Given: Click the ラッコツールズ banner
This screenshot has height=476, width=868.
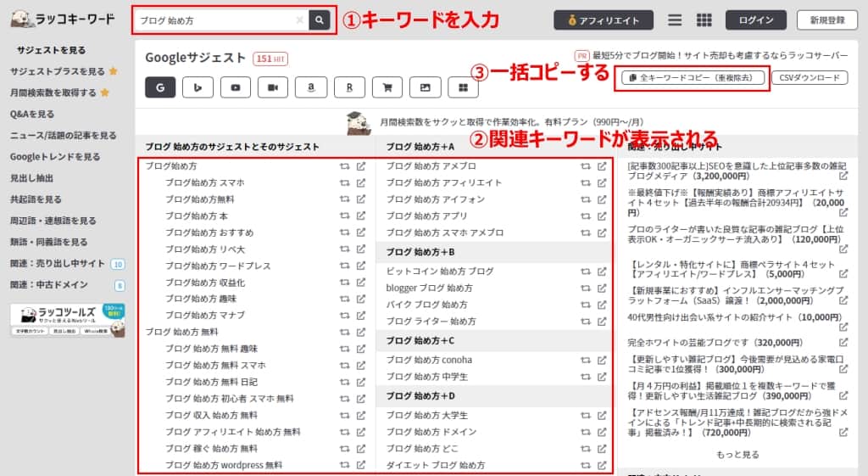Looking at the screenshot, I should [x=68, y=320].
